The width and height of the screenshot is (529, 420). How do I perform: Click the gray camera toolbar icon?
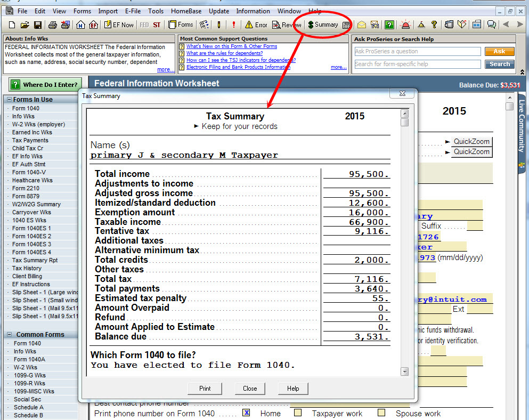[449, 25]
